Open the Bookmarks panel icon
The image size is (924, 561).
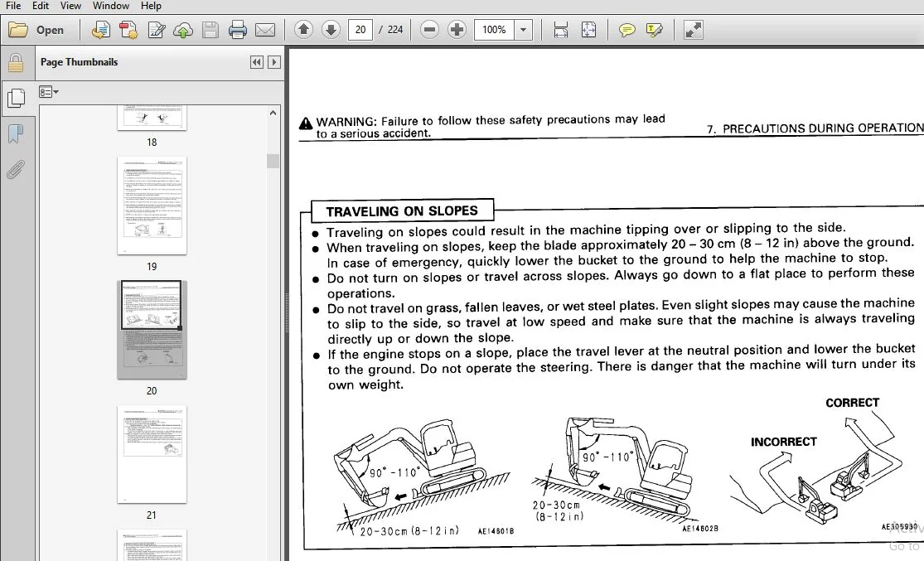click(16, 133)
